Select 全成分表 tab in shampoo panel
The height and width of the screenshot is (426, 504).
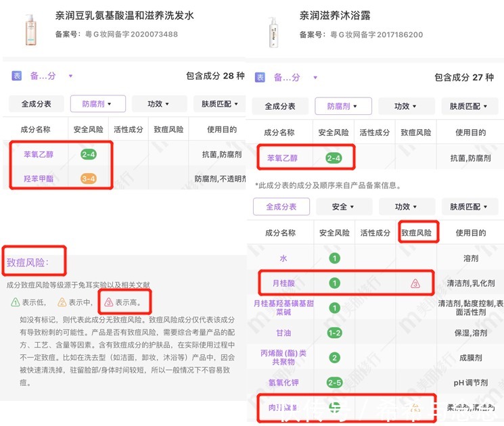pyautogui.click(x=37, y=103)
